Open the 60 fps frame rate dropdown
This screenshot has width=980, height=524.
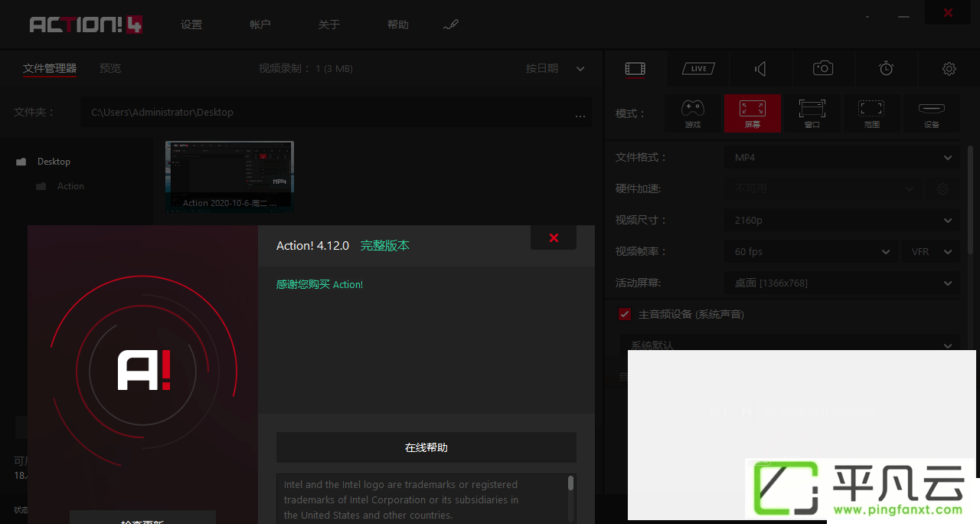coord(811,251)
